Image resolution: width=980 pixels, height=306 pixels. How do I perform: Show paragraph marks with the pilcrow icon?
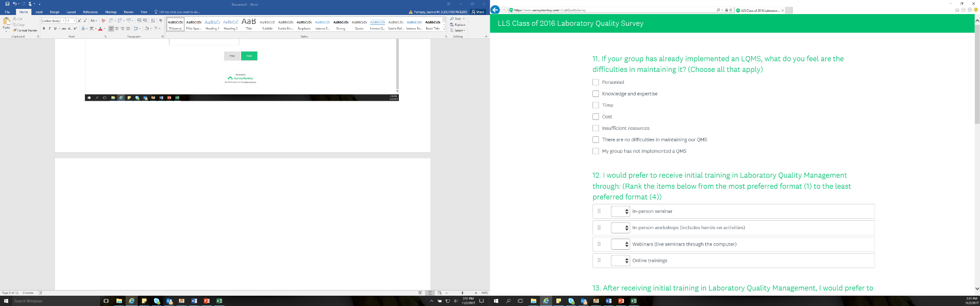click(x=160, y=21)
